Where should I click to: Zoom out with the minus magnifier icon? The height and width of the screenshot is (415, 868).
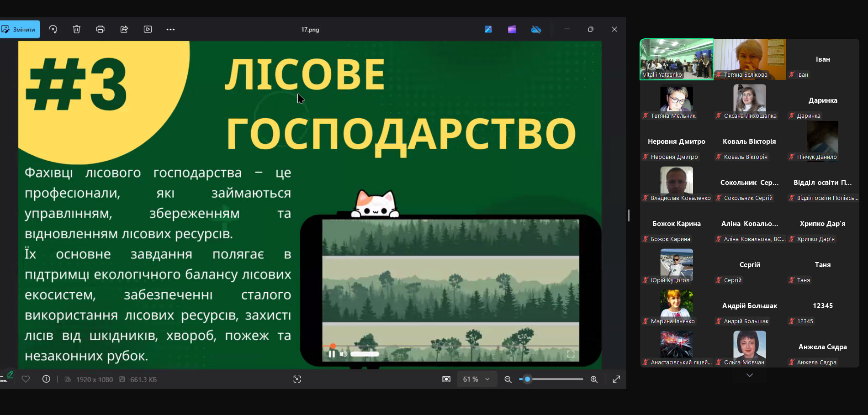[x=508, y=379]
